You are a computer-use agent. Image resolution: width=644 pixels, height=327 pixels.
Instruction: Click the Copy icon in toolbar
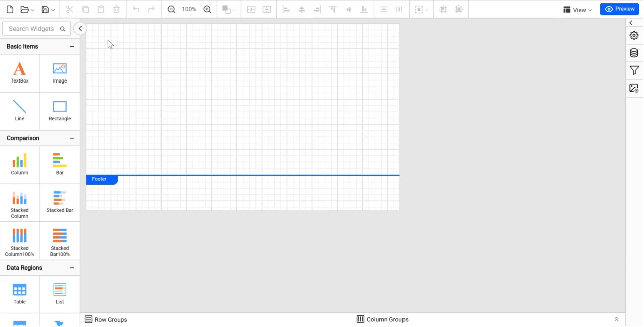click(x=86, y=9)
